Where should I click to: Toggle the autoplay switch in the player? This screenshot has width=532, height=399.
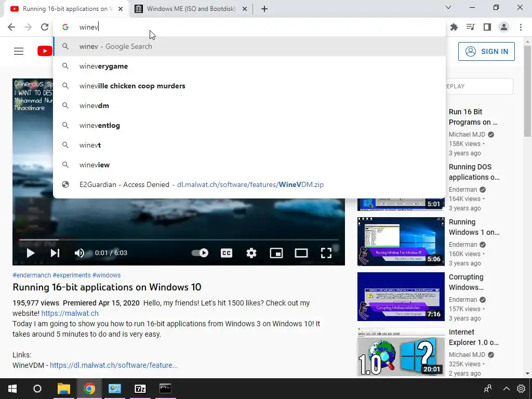(200, 253)
